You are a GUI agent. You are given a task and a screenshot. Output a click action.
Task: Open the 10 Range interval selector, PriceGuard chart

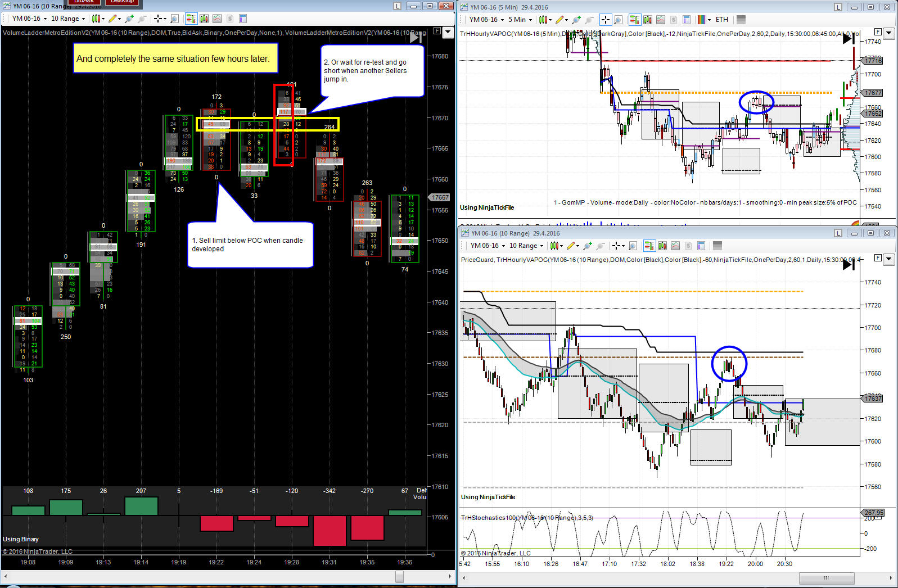click(526, 246)
